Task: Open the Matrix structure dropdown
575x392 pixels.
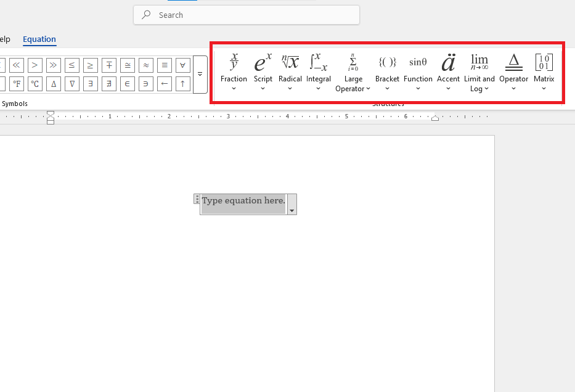Action: pos(544,72)
